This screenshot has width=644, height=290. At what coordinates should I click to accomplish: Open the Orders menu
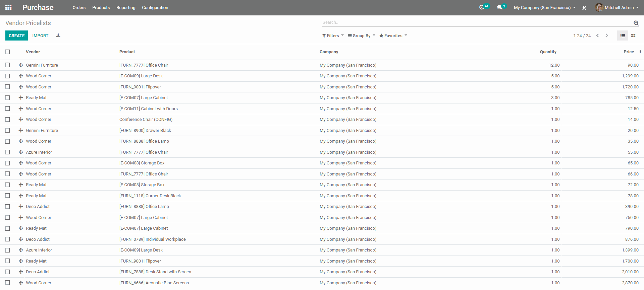pyautogui.click(x=79, y=7)
